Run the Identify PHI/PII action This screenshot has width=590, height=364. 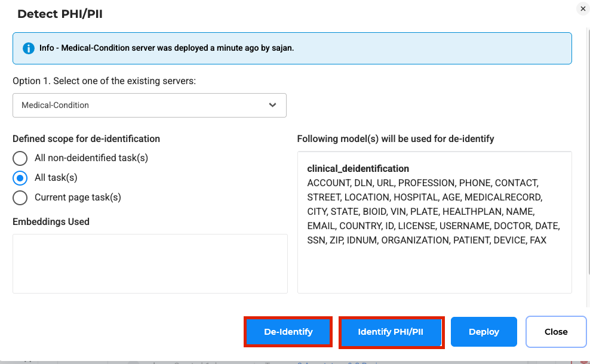(x=391, y=332)
